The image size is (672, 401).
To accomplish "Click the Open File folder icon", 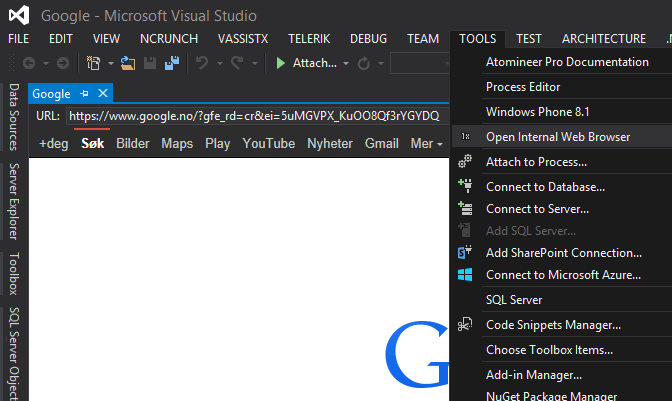I will coord(128,63).
